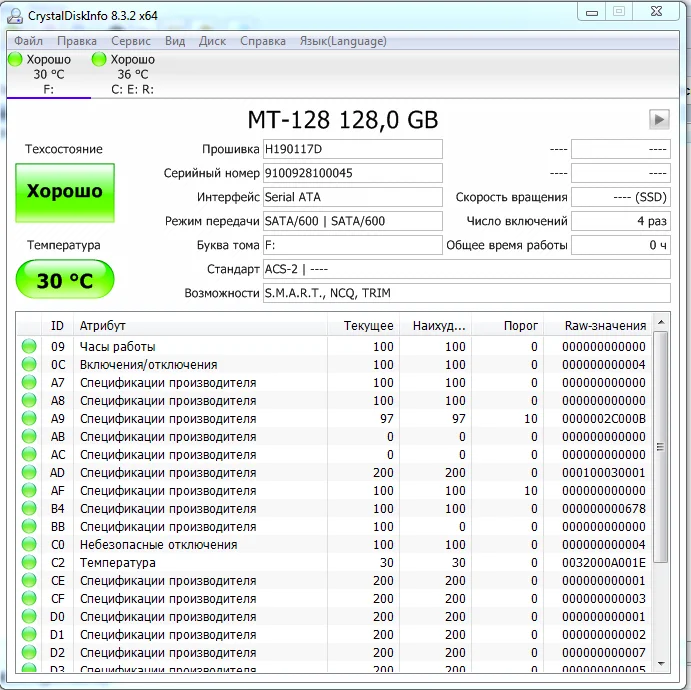Select the F: disk tab
Viewport: 691px width, 690px height.
click(48, 74)
